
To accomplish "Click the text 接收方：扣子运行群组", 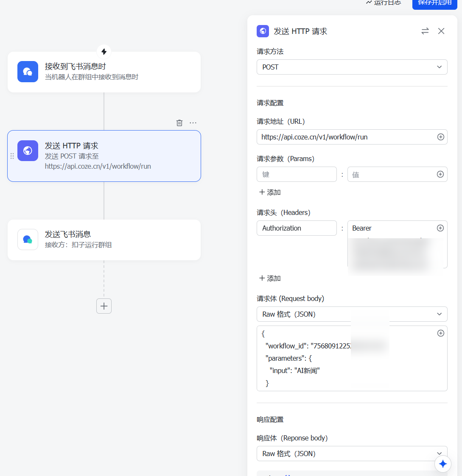I will coord(78,245).
